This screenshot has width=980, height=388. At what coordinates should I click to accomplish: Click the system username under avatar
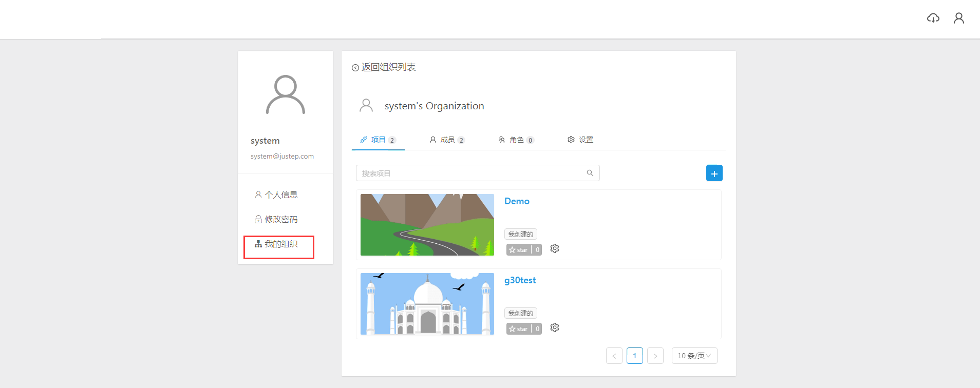point(265,141)
